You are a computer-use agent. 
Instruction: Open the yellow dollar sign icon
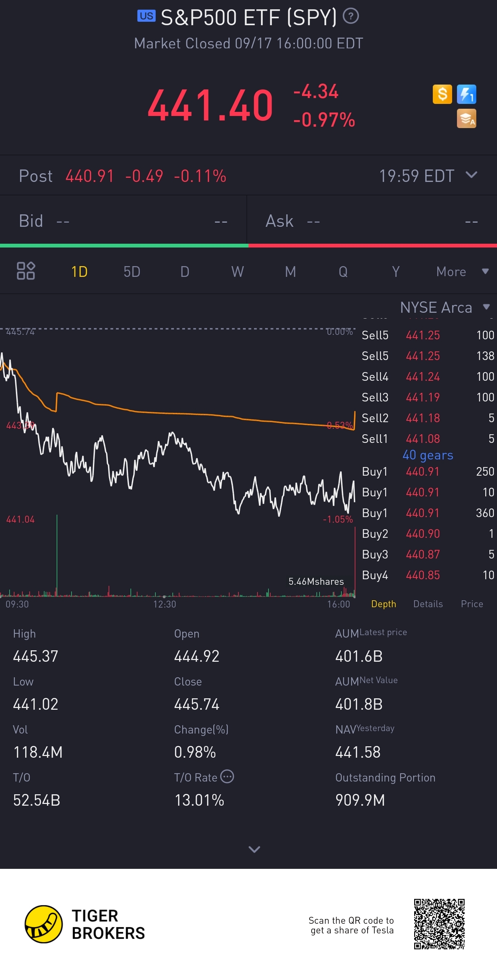[442, 94]
